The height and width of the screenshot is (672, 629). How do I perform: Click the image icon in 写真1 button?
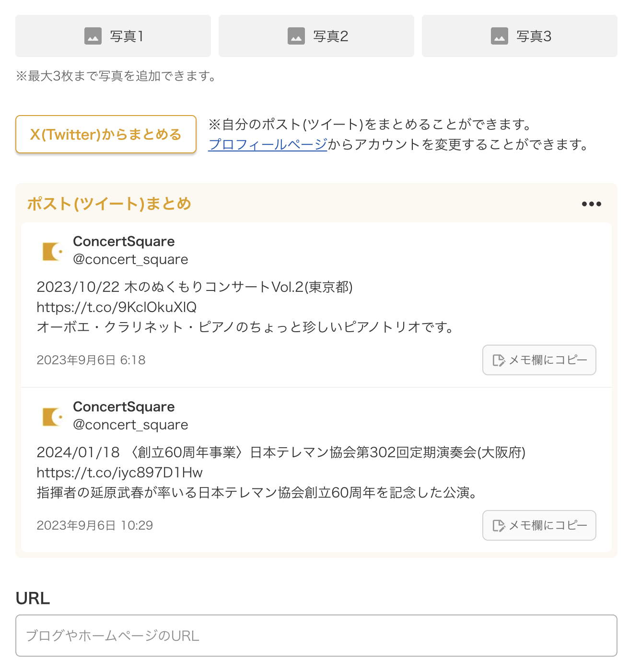click(x=93, y=36)
